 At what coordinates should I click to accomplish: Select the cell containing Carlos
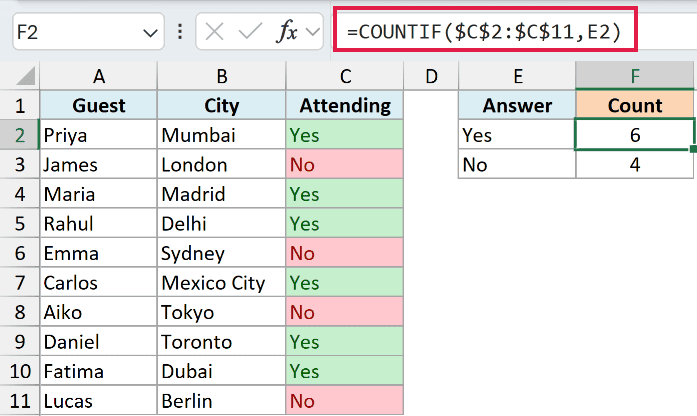pyautogui.click(x=99, y=283)
